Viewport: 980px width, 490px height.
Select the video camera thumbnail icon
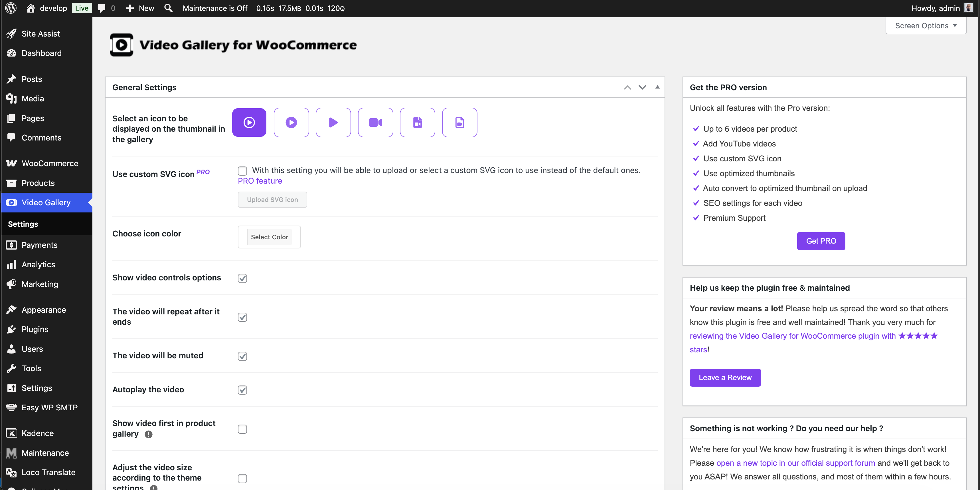[x=376, y=122]
